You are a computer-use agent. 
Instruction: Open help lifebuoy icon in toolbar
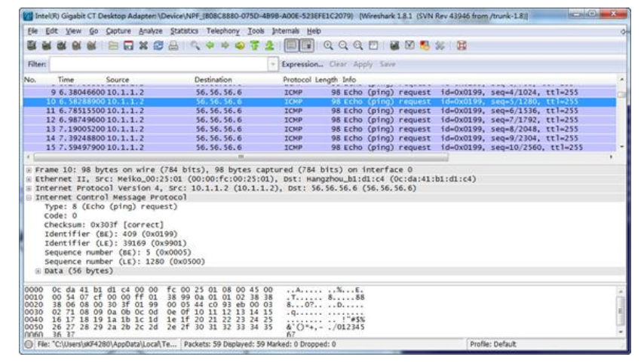(462, 45)
